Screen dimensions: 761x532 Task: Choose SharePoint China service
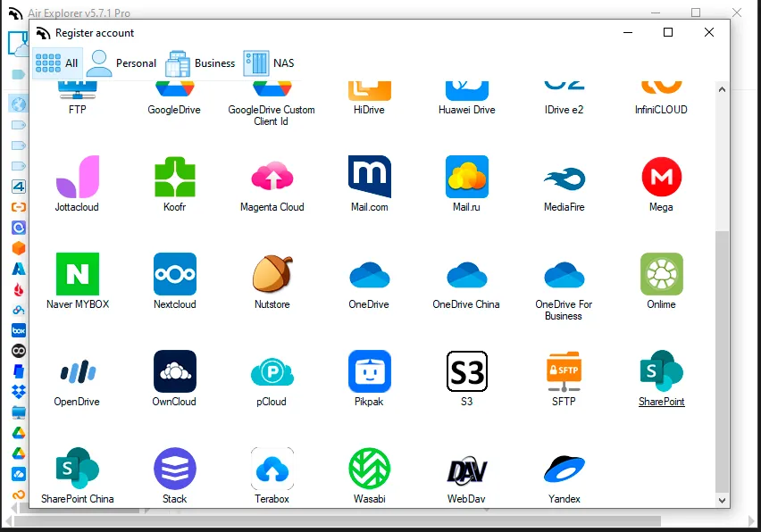[x=78, y=468]
